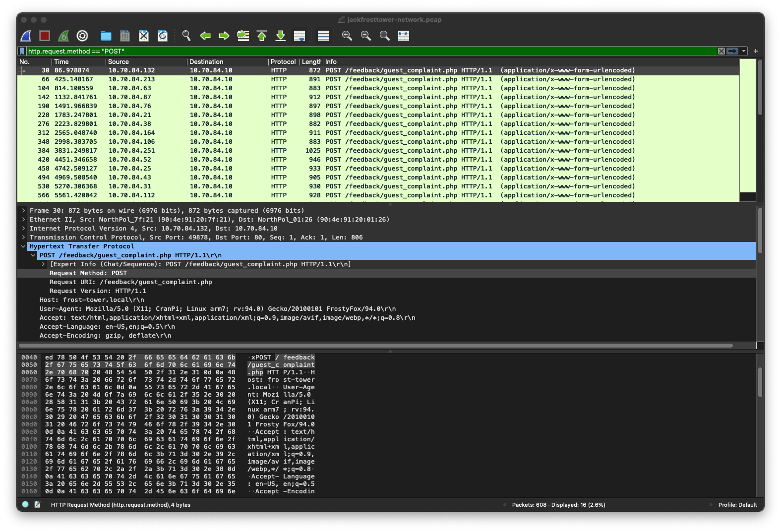Click into the display filter text field
The height and width of the screenshot is (532, 781).
[x=371, y=51]
